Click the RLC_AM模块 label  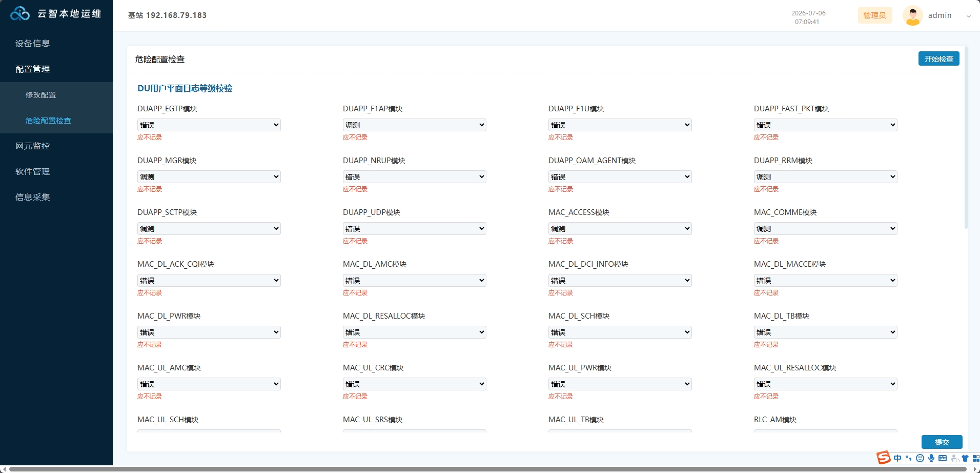775,420
